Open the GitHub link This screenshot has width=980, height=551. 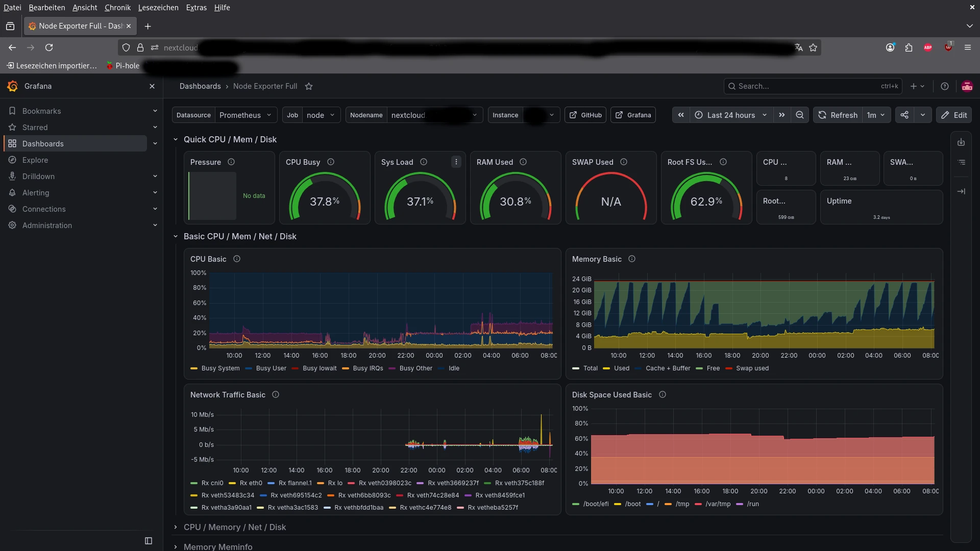pos(585,115)
